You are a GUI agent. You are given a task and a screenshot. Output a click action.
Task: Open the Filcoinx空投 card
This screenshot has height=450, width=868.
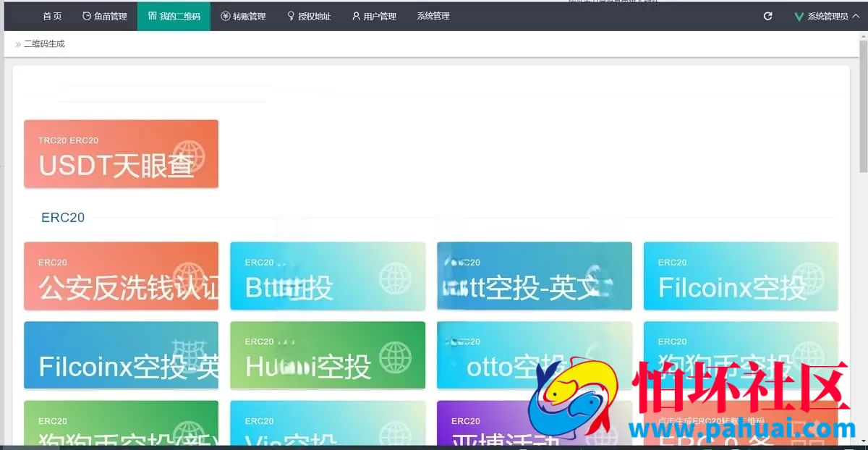coord(741,276)
